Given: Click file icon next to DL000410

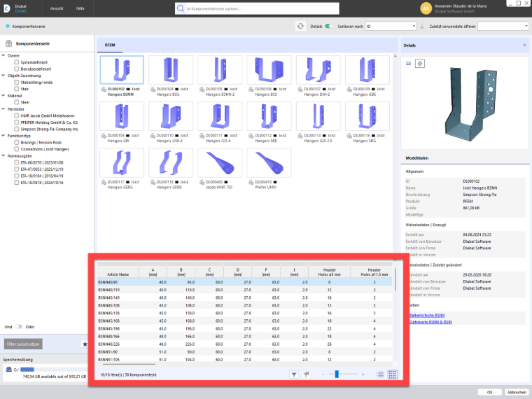Looking at the screenshot, I should click(251, 182).
